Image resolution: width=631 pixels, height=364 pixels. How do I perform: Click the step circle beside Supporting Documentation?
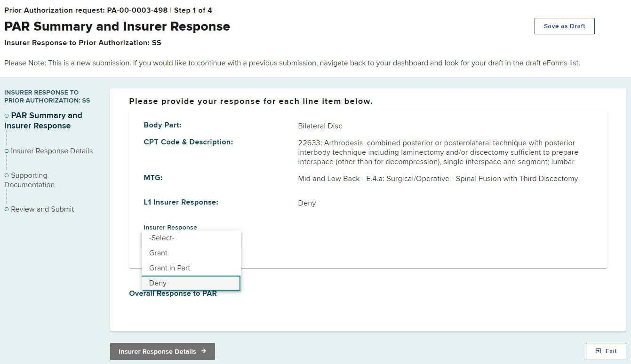(x=7, y=175)
